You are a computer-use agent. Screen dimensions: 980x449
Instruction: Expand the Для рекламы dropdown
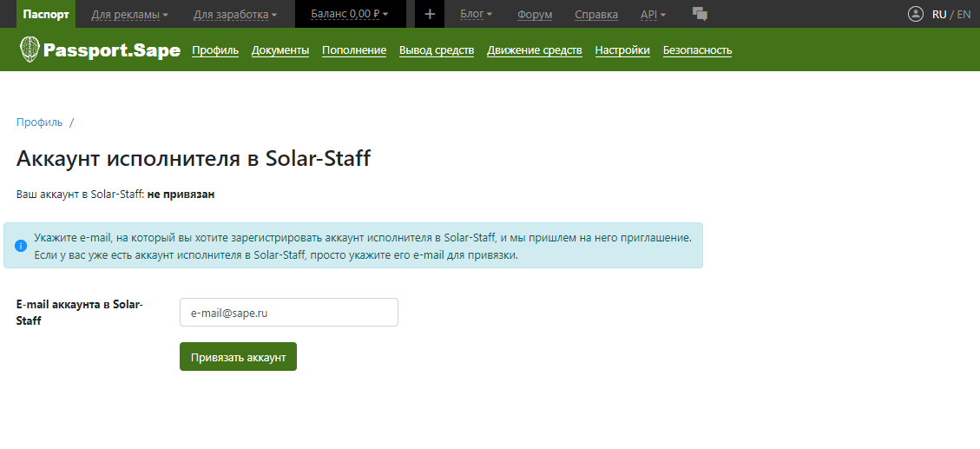point(129,15)
